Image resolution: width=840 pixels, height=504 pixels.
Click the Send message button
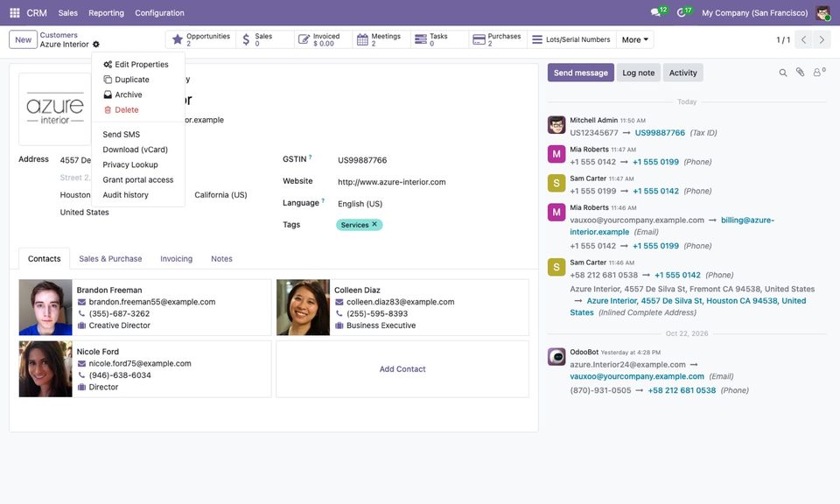581,73
